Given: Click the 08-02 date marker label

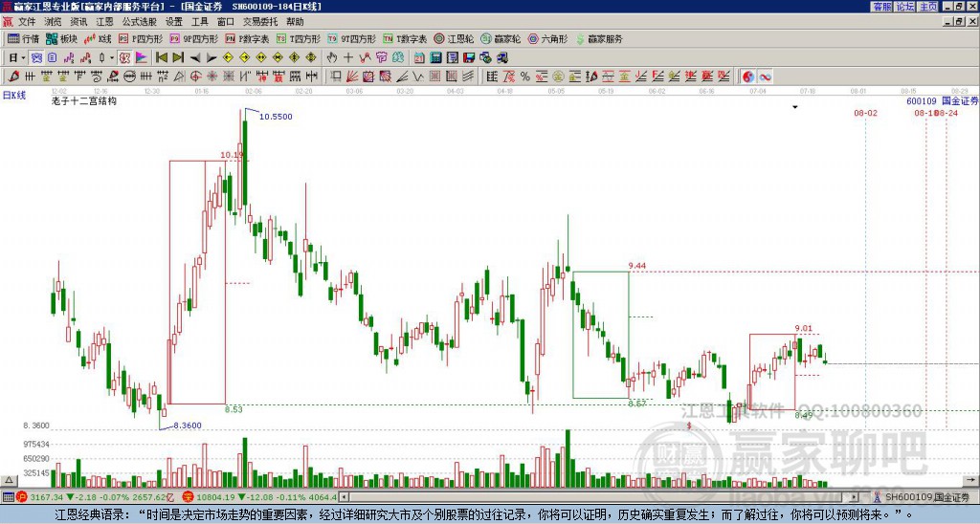Looking at the screenshot, I should pyautogui.click(x=865, y=113).
